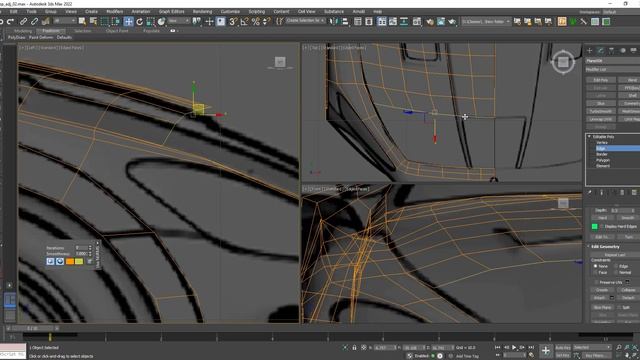Select the None constraint radio button
The width and height of the screenshot is (640, 360).
[596, 266]
